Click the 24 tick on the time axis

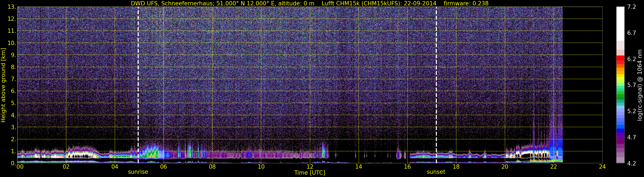(602, 167)
